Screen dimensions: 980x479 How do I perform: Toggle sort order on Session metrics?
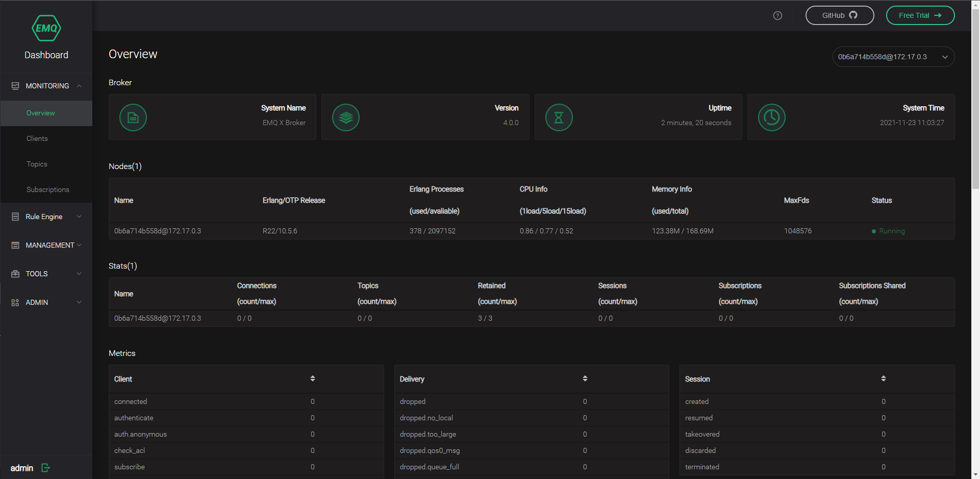(x=884, y=378)
